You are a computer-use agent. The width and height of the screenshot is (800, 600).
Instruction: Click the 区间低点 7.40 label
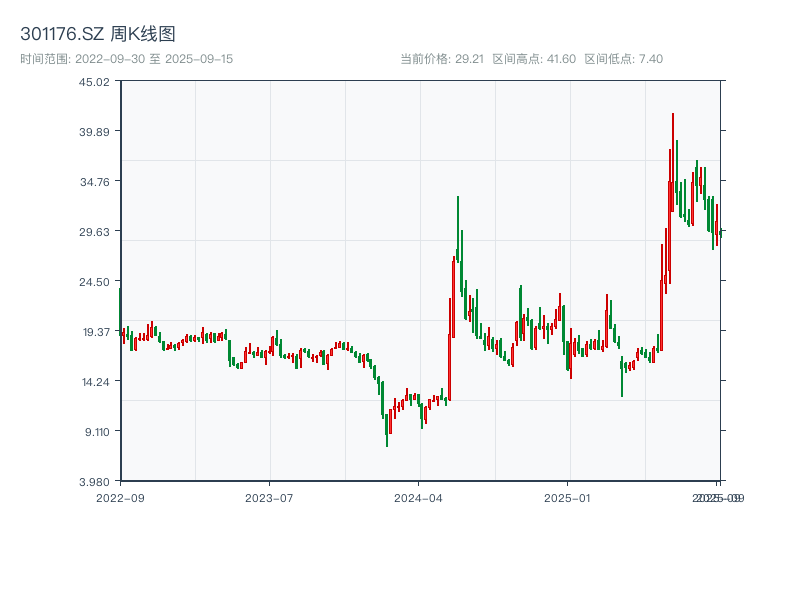pos(623,59)
